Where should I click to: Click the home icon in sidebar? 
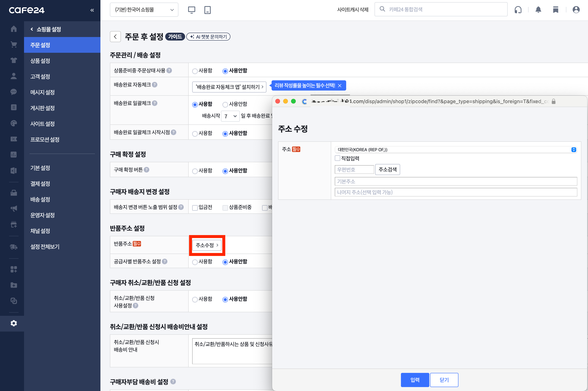[14, 29]
